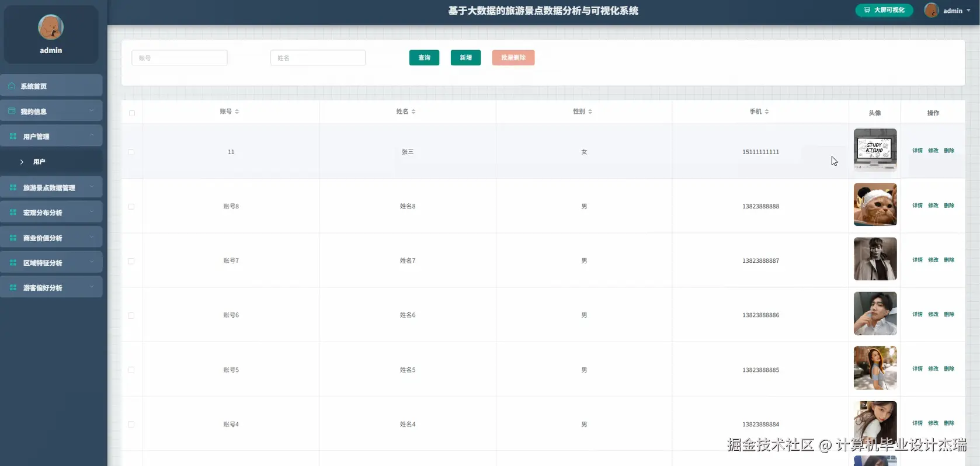
Task: Click phone number 15111111111 cell
Action: click(x=760, y=152)
